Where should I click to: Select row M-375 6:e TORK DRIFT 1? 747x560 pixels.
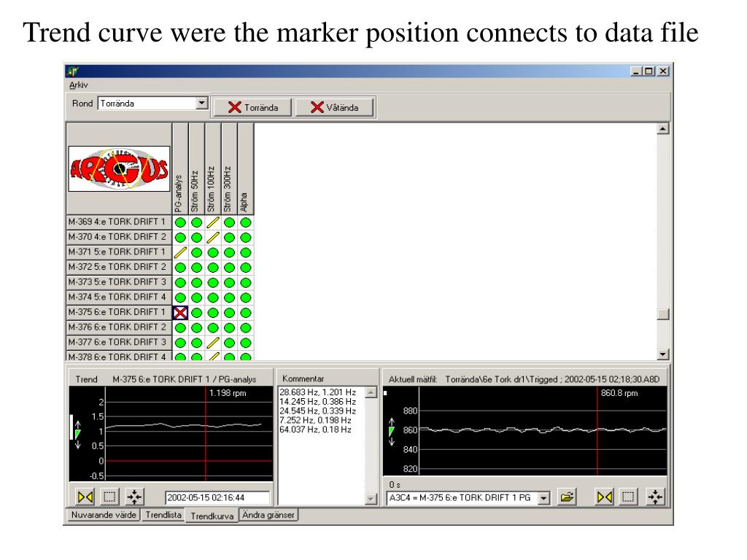[x=119, y=312]
